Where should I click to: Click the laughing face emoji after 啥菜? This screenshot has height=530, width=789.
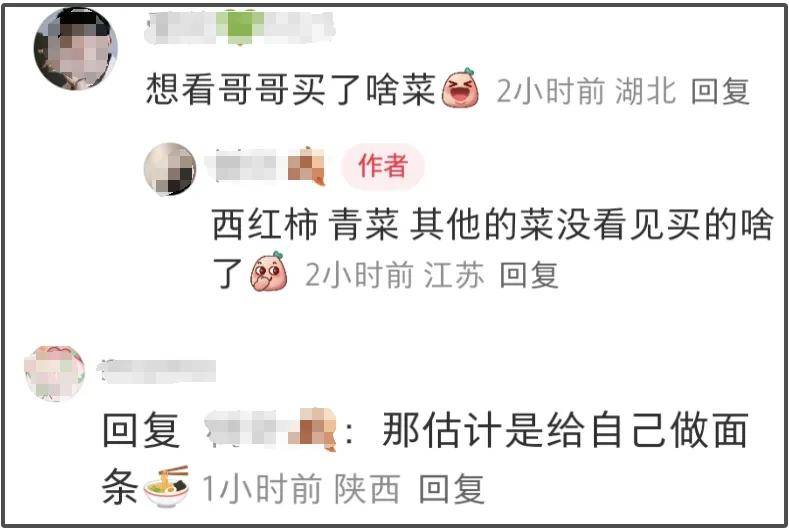pos(460,88)
